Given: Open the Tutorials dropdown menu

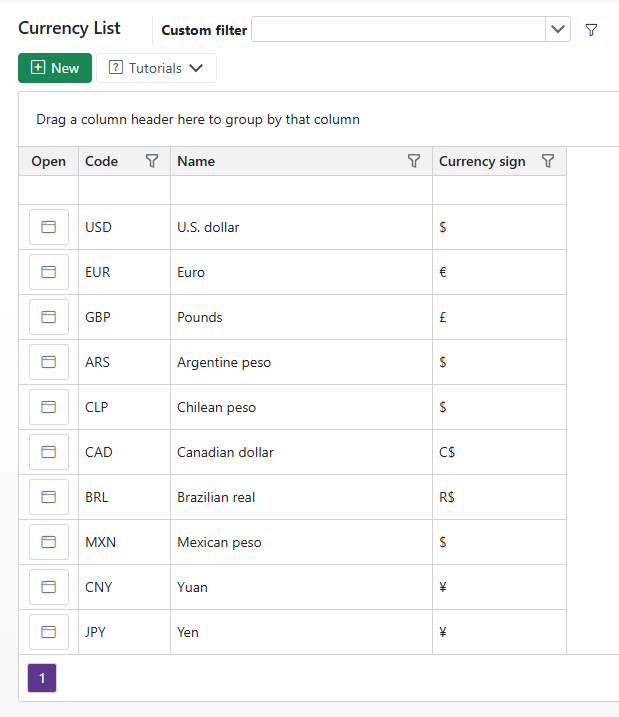Looking at the screenshot, I should point(156,68).
